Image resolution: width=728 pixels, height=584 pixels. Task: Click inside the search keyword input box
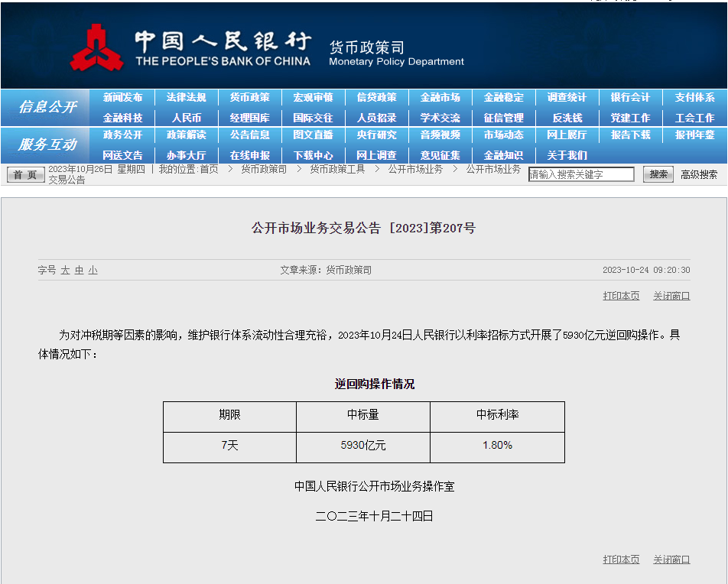pyautogui.click(x=581, y=174)
